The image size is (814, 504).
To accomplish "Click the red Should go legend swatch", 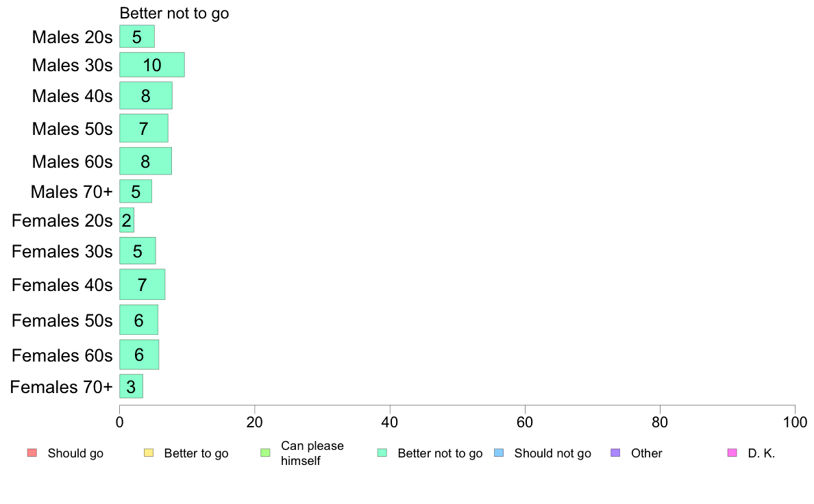I will pyautogui.click(x=32, y=453).
